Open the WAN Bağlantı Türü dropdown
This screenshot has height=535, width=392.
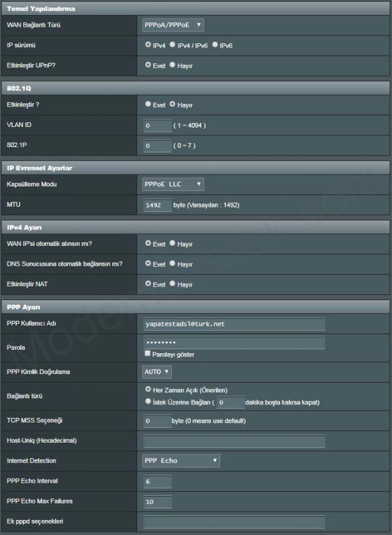[x=173, y=25]
